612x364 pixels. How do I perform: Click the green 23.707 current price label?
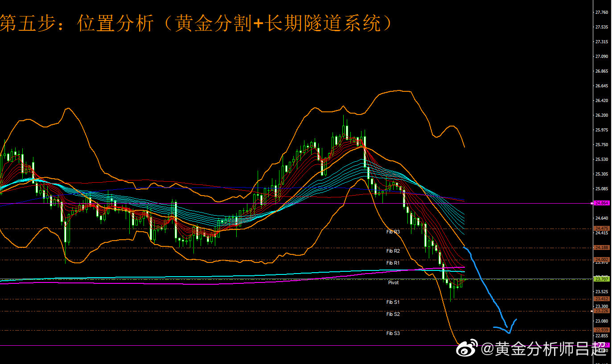point(602,279)
